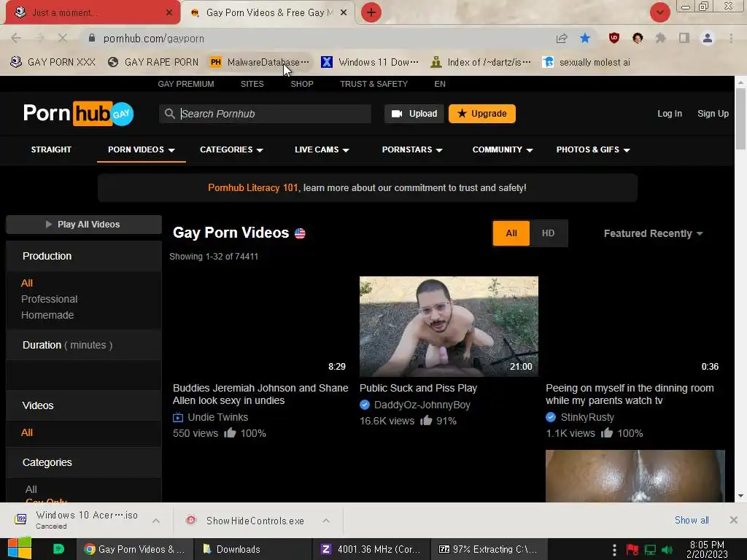Select the Professional production filter
This screenshot has height=560, width=747.
49,299
